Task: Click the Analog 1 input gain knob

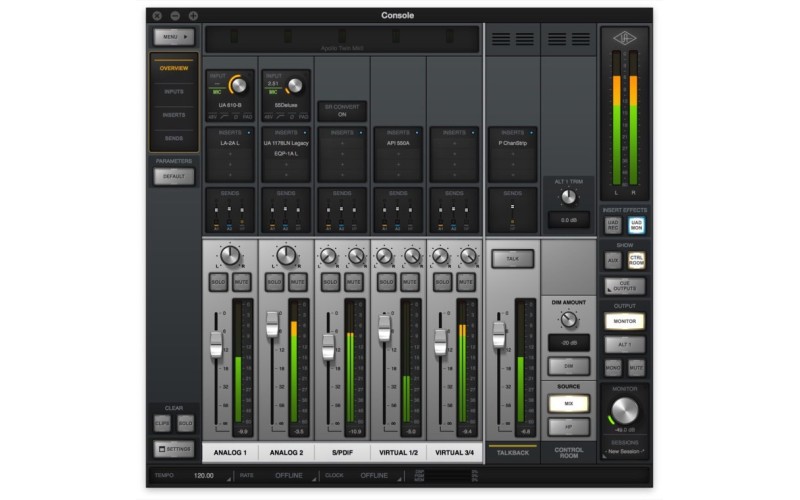Action: (238, 85)
